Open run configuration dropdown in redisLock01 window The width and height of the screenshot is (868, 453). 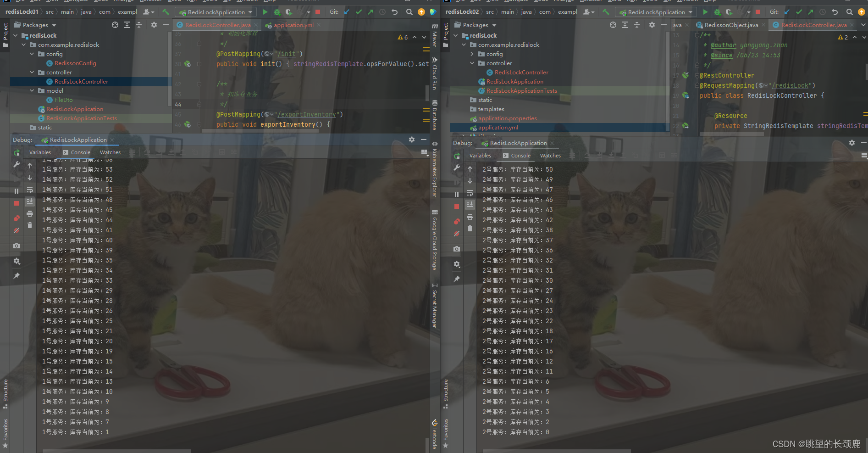pos(216,12)
